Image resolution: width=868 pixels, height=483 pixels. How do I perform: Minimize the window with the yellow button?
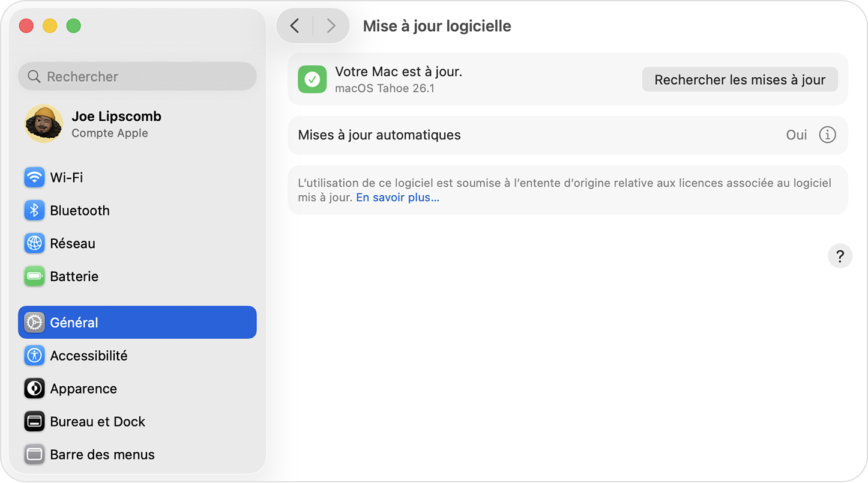pyautogui.click(x=50, y=26)
